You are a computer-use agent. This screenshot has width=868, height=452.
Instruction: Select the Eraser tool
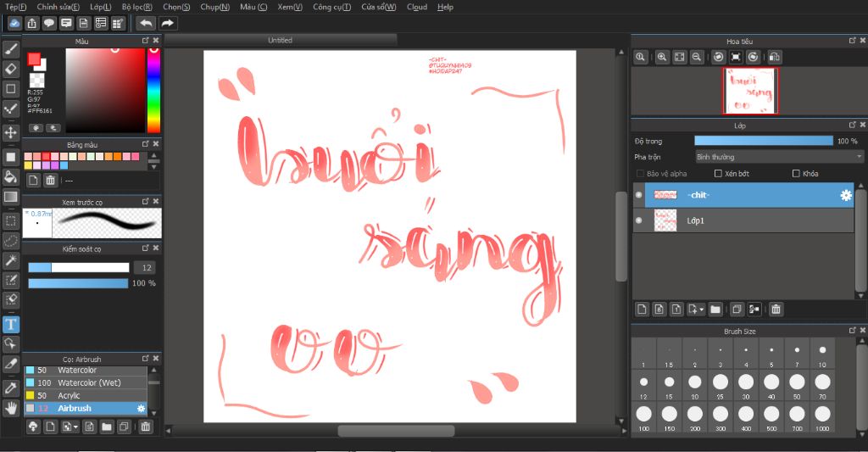tap(10, 69)
